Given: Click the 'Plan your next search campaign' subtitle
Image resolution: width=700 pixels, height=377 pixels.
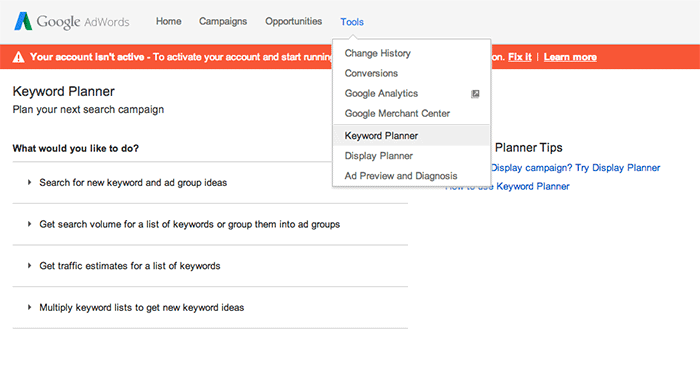Looking at the screenshot, I should (x=88, y=109).
